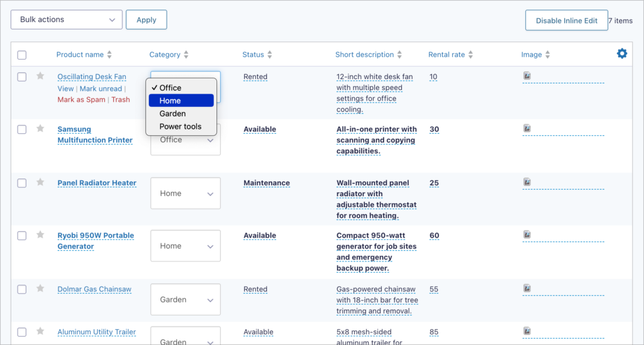The width and height of the screenshot is (644, 345).
Task: Toggle the select-all checkbox in header
Action: [22, 55]
